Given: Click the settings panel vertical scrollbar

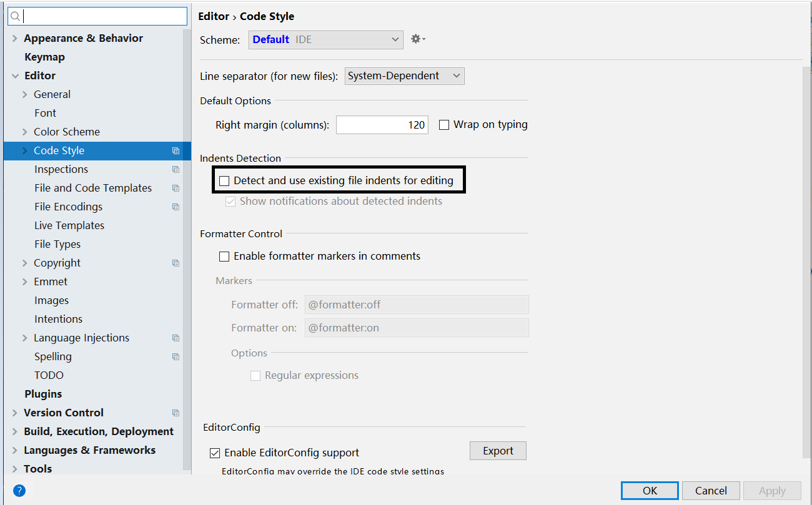Looking at the screenshot, I should tap(806, 262).
